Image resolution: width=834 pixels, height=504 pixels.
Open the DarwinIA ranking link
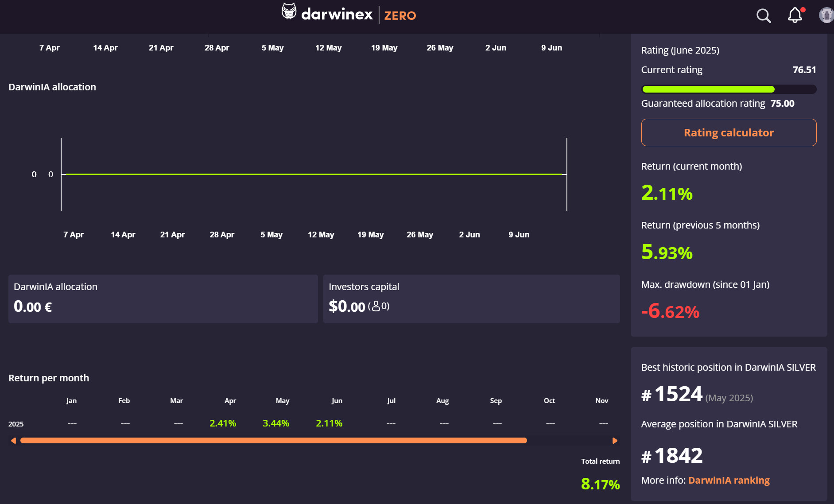coord(729,480)
